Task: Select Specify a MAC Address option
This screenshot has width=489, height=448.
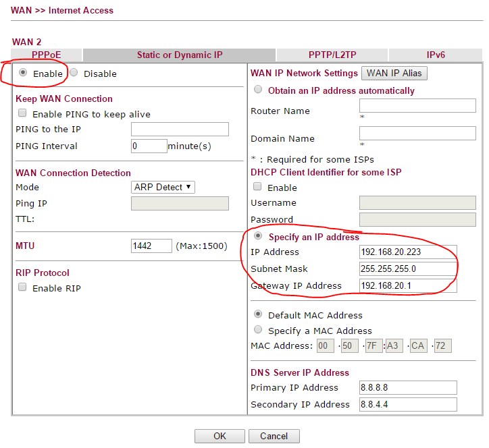Action: [x=258, y=330]
